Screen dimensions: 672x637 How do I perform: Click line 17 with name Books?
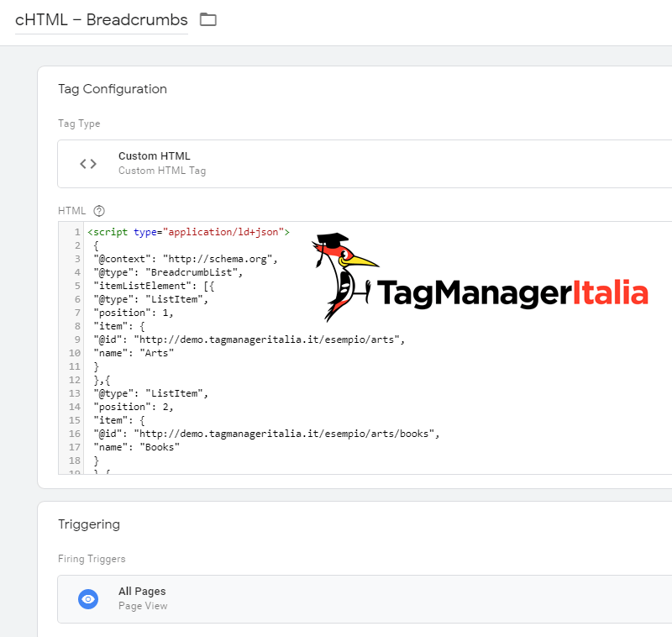point(137,447)
